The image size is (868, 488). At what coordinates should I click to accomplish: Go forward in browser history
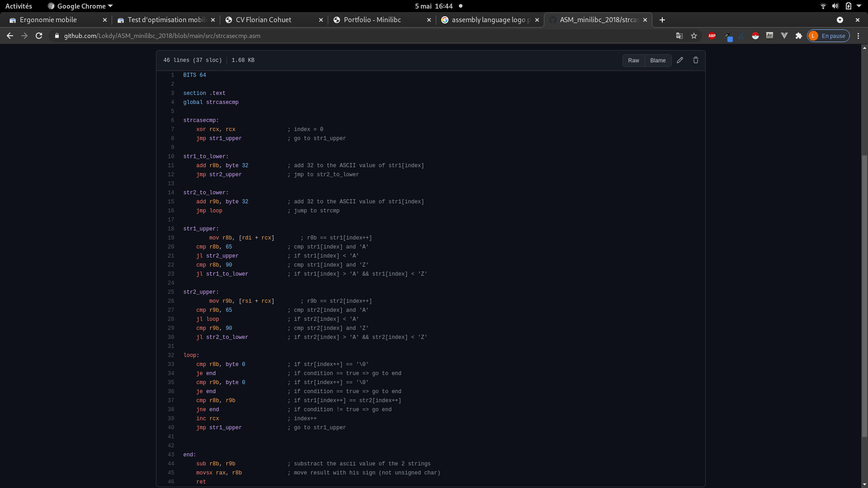point(24,36)
